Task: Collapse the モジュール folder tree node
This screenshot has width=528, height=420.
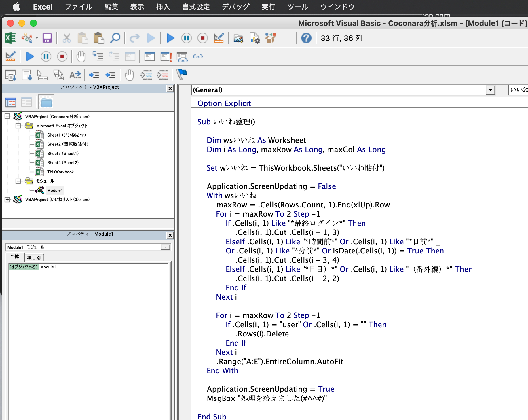Action: coord(18,181)
